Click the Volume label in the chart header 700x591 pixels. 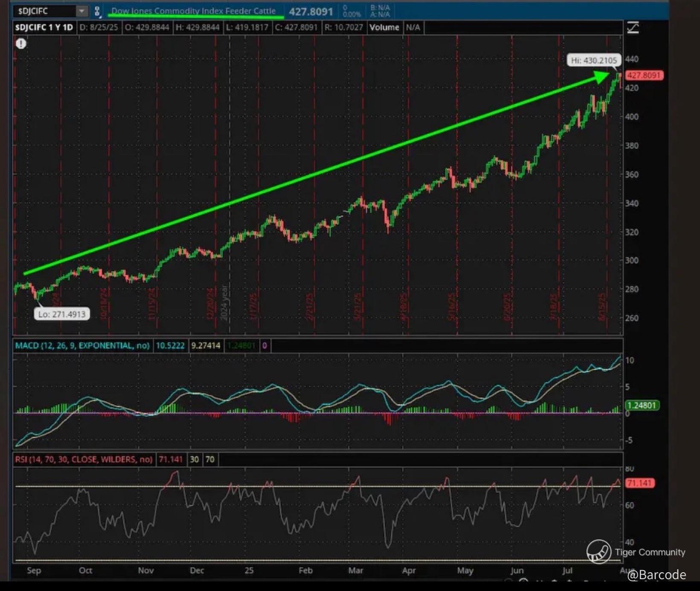(x=384, y=28)
